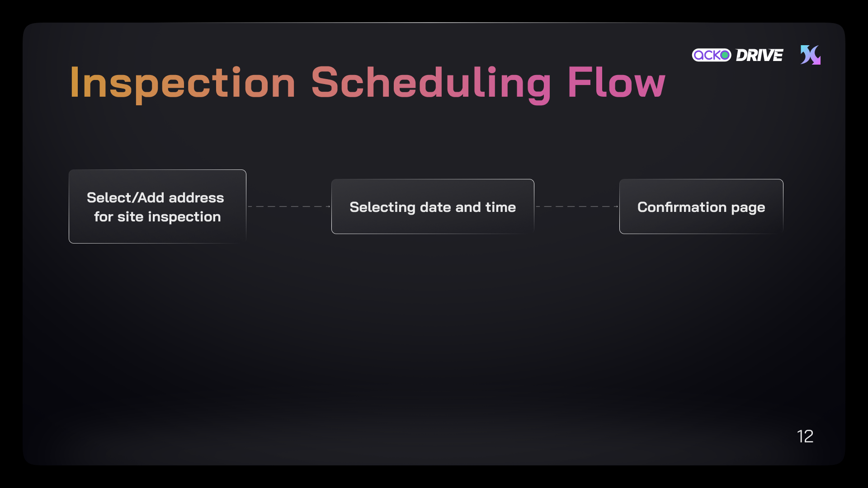
Task: Click the word 'Scheduling' in the title
Action: [x=431, y=83]
